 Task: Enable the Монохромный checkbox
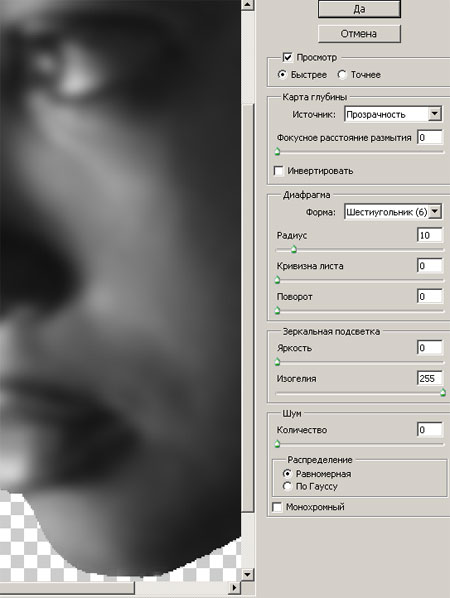(278, 507)
